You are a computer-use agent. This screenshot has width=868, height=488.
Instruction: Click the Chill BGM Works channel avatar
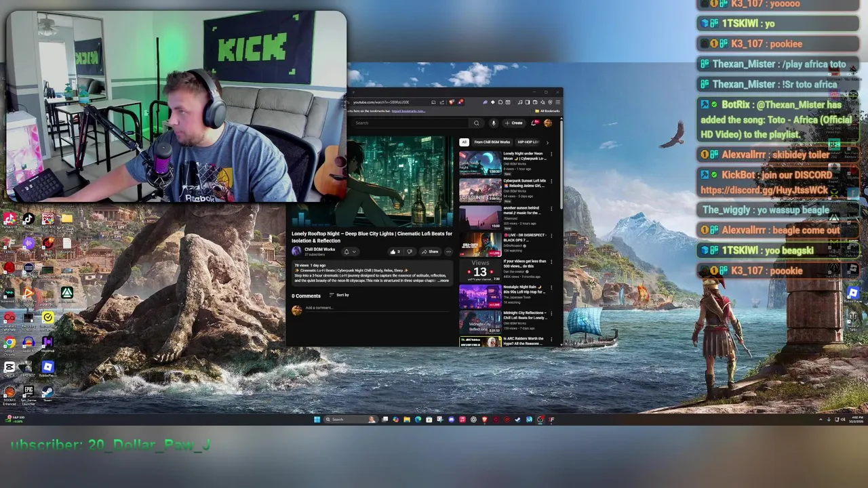(x=296, y=251)
